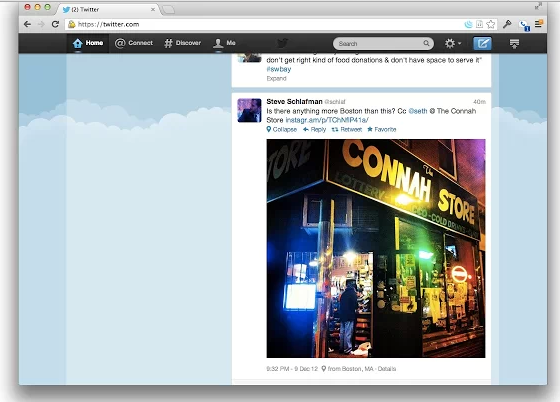Bookmark page with the star icon

pos(491,24)
